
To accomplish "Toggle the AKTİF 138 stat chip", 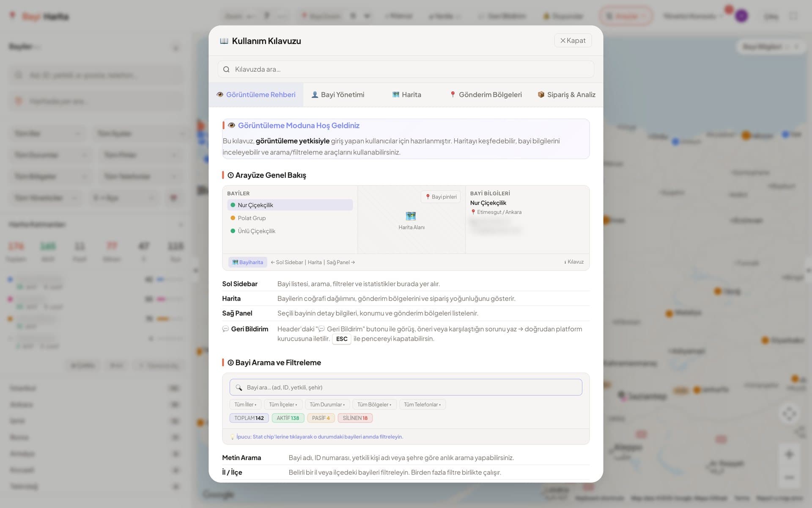I will pyautogui.click(x=288, y=418).
